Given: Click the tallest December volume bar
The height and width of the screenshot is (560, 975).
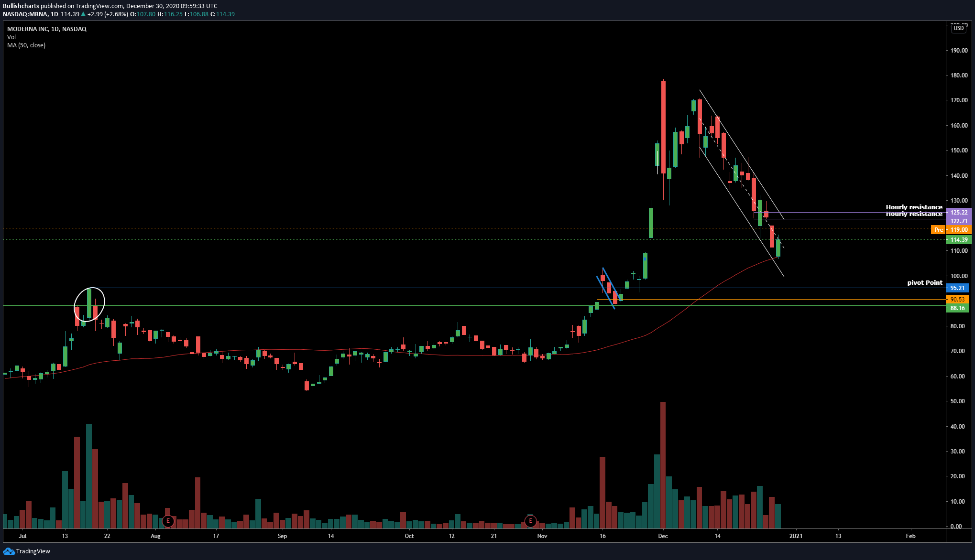Looking at the screenshot, I should pos(663,465).
